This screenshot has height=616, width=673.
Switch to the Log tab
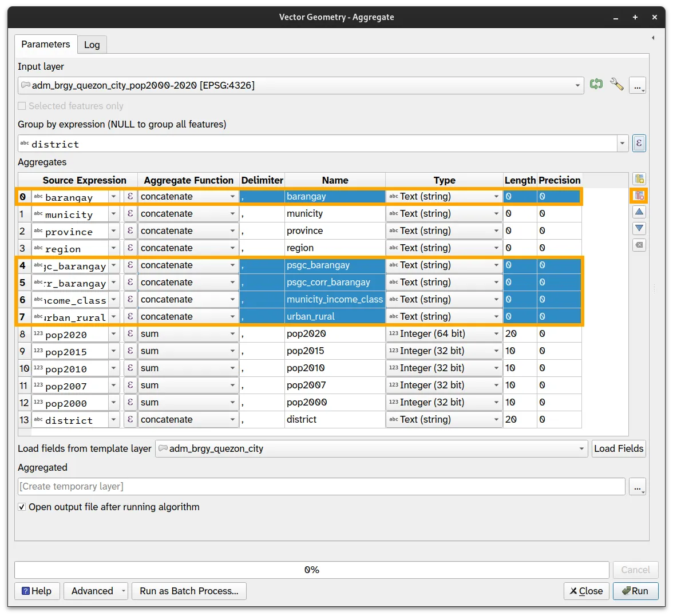92,45
